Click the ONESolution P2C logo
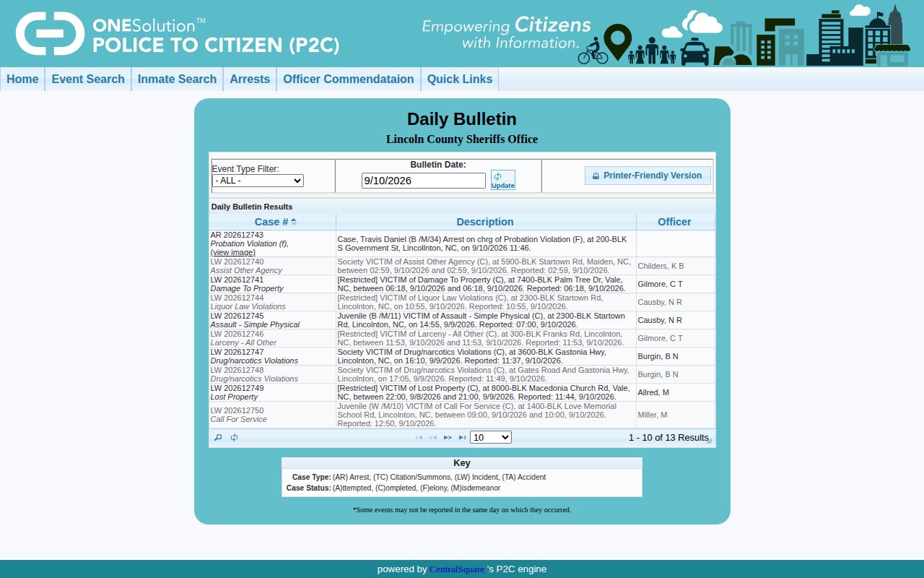924x578 pixels. [178, 34]
